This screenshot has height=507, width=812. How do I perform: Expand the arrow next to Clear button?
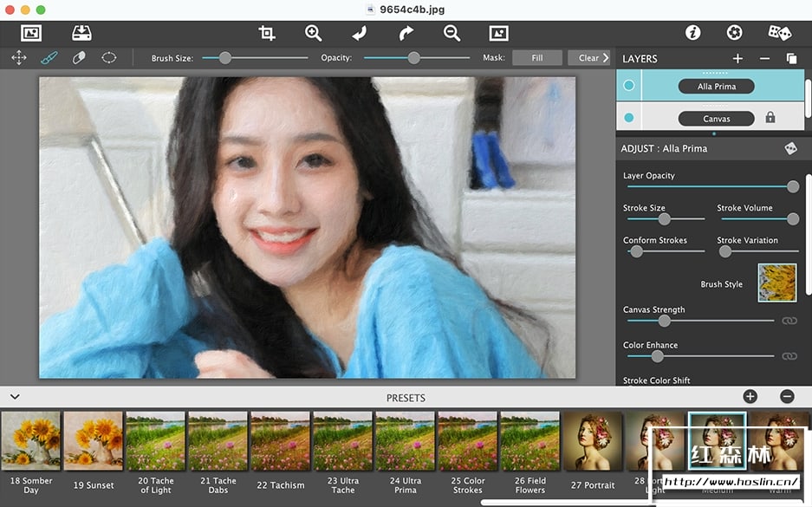click(606, 58)
